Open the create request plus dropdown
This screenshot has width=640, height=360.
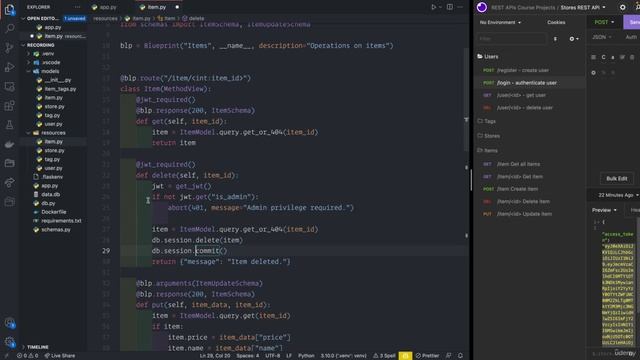[573, 39]
